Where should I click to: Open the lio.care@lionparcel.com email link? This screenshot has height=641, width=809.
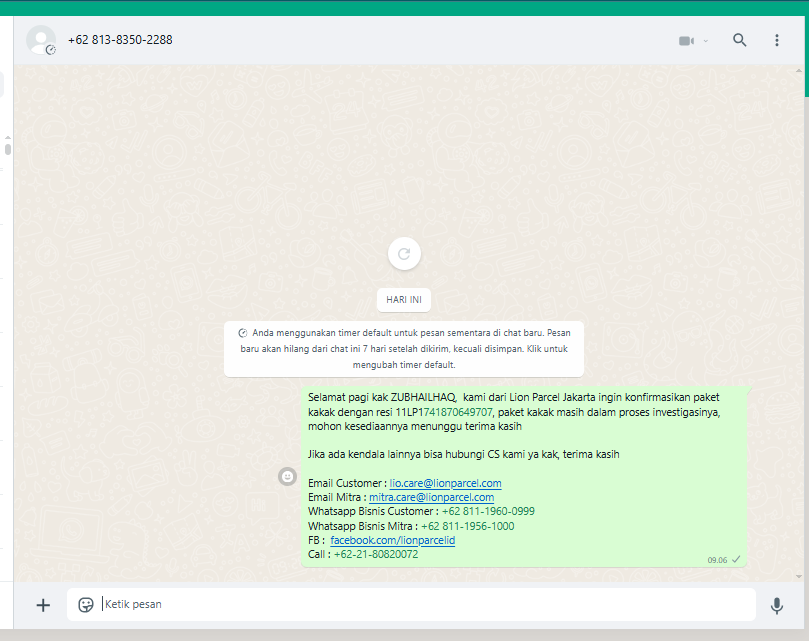click(x=445, y=483)
